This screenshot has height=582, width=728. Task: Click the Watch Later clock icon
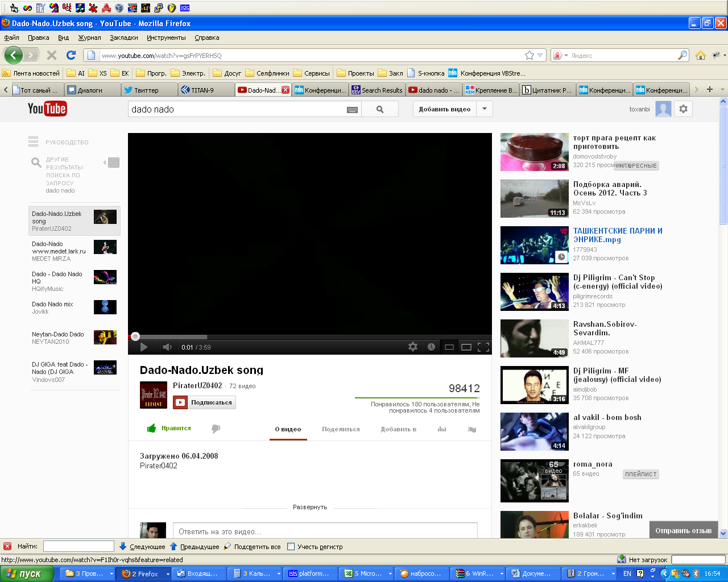click(431, 347)
